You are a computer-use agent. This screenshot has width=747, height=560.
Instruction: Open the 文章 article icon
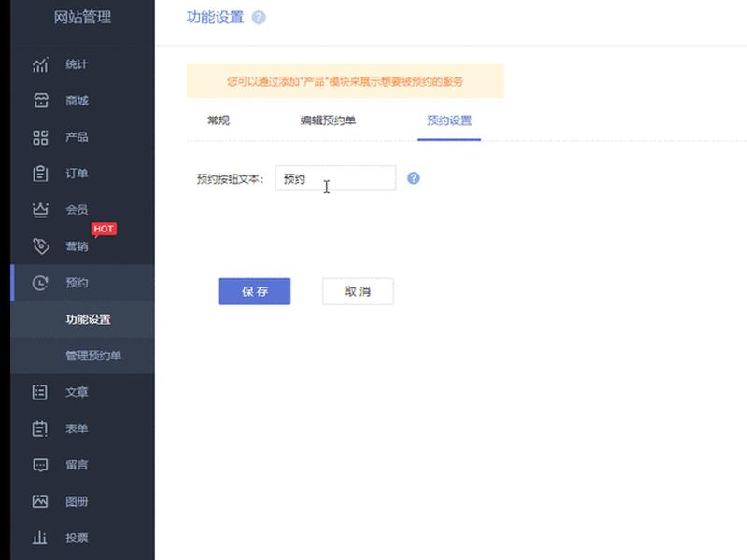click(40, 392)
